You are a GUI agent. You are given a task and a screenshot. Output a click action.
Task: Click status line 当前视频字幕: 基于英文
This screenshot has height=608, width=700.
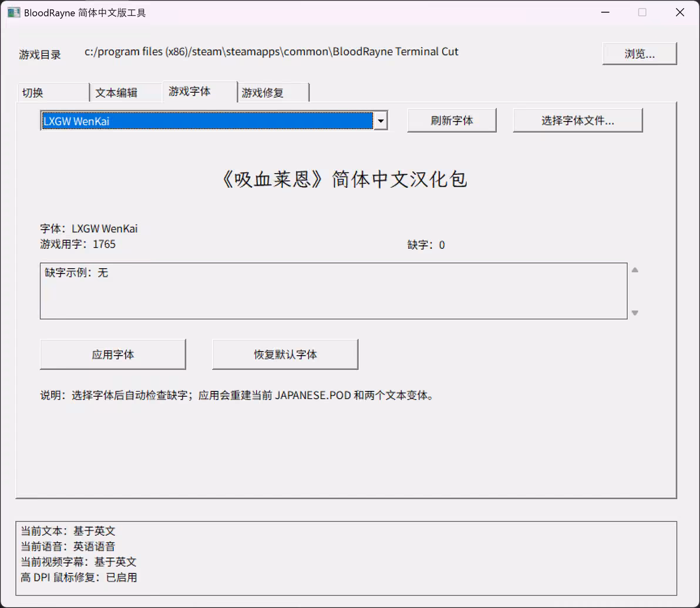coord(79,562)
